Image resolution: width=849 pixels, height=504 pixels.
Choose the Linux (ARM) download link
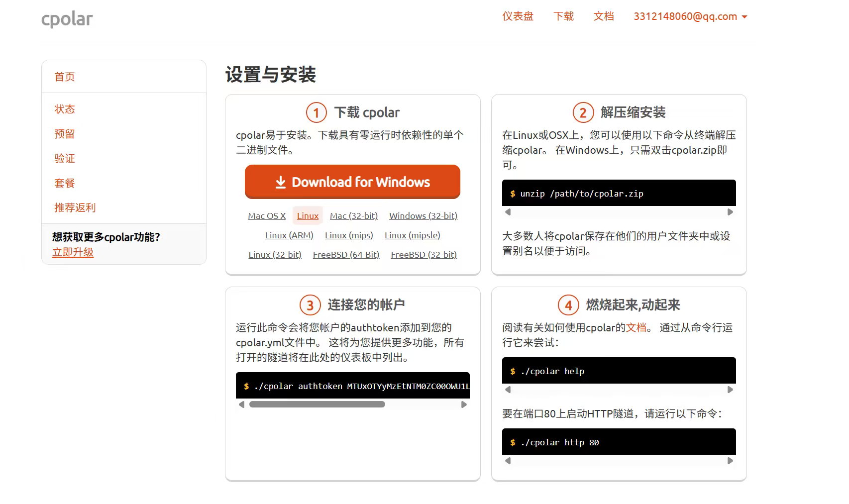289,235
